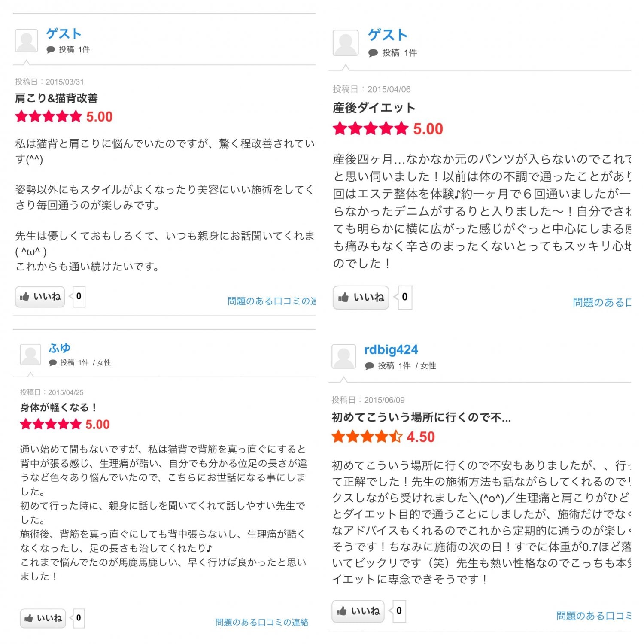
Task: Click speech bubble icon under ふゆ
Action: tap(53, 363)
